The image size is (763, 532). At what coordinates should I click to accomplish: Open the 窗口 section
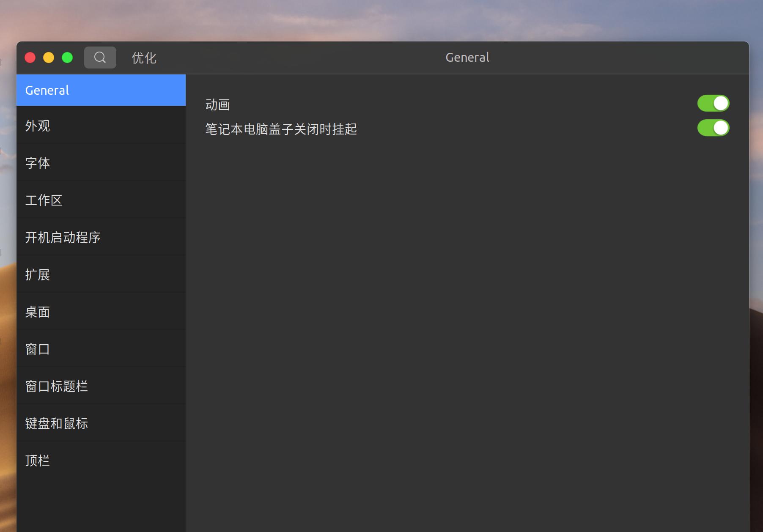pyautogui.click(x=101, y=349)
